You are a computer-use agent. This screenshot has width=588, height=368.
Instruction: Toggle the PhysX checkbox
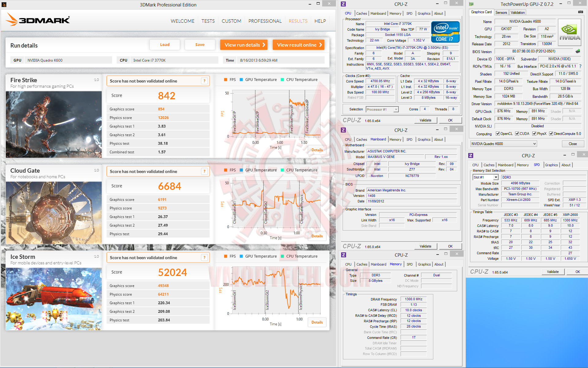coord(534,134)
